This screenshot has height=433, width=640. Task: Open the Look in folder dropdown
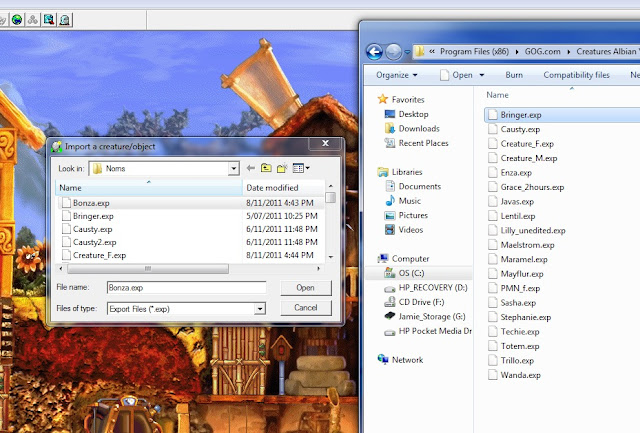(233, 169)
